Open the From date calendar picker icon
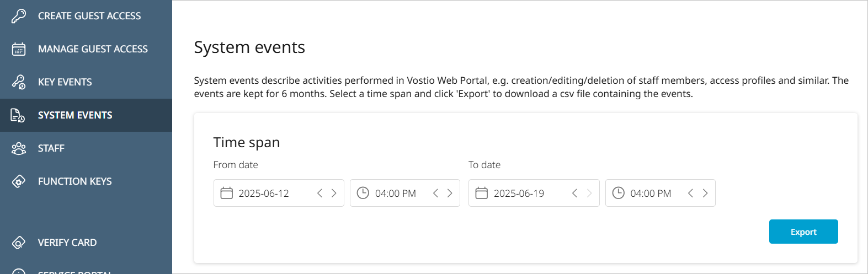The image size is (868, 274). click(x=226, y=193)
